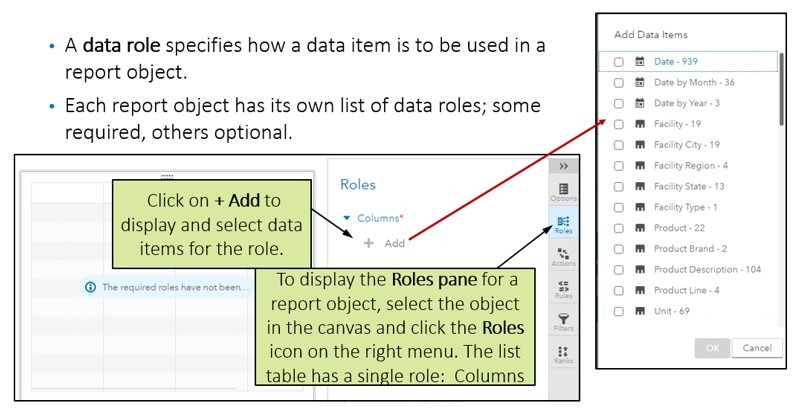Click the category icon for Product Description
This screenshot has width=798, height=412.
pos(640,270)
